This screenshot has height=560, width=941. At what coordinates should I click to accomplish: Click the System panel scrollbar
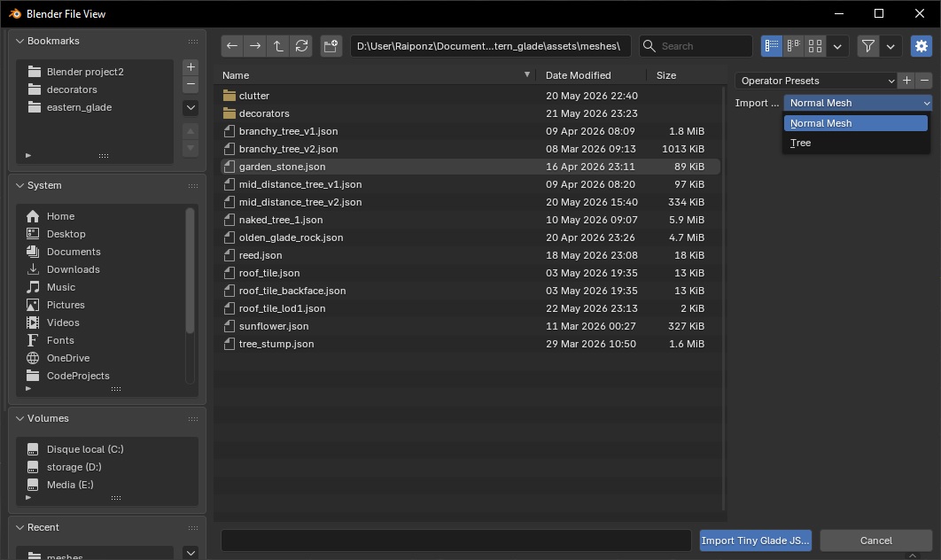pyautogui.click(x=191, y=270)
